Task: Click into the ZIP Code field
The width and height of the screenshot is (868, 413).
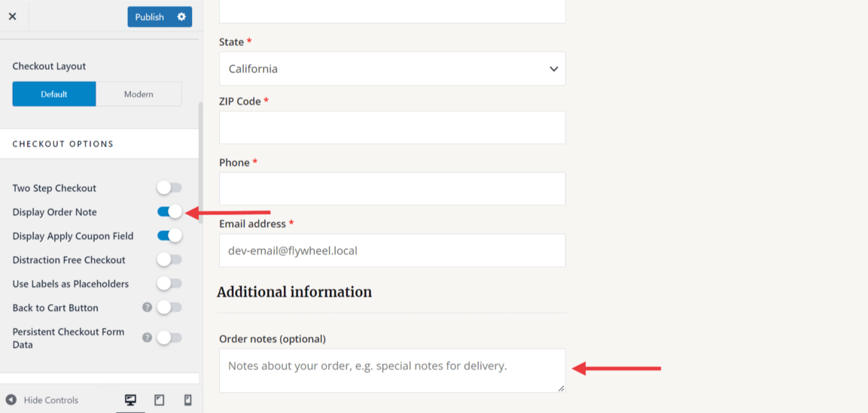Action: click(x=392, y=128)
